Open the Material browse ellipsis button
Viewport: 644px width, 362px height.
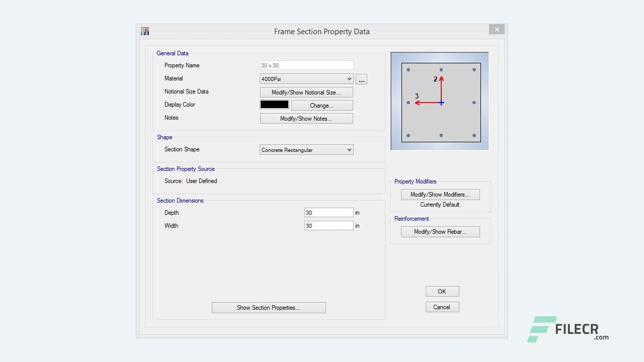coord(361,79)
